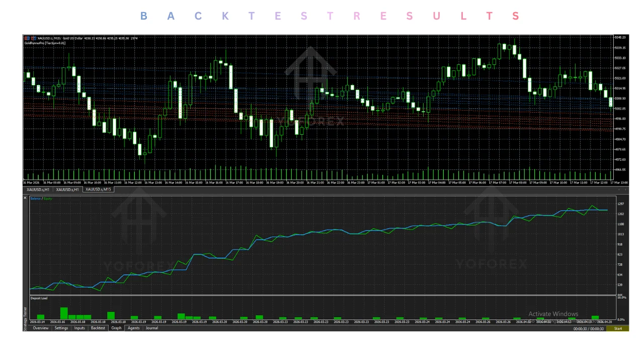
Task: Switch to the Settings tab
Action: 61,328
